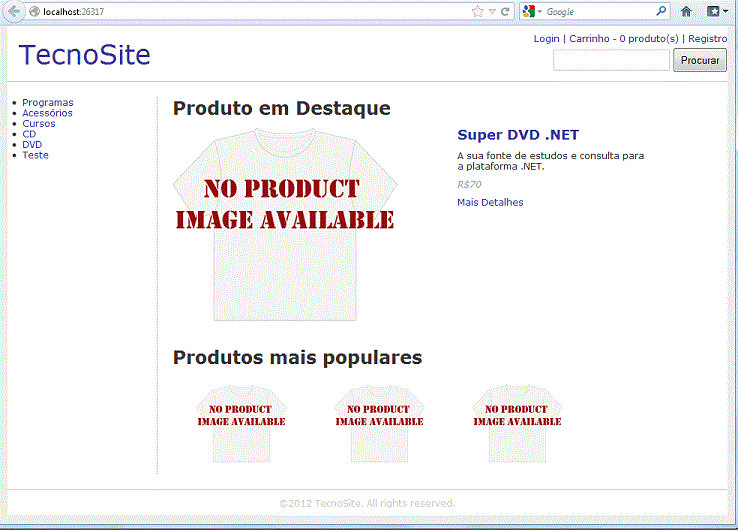Open the URL history dropdown arrow

[x=492, y=12]
